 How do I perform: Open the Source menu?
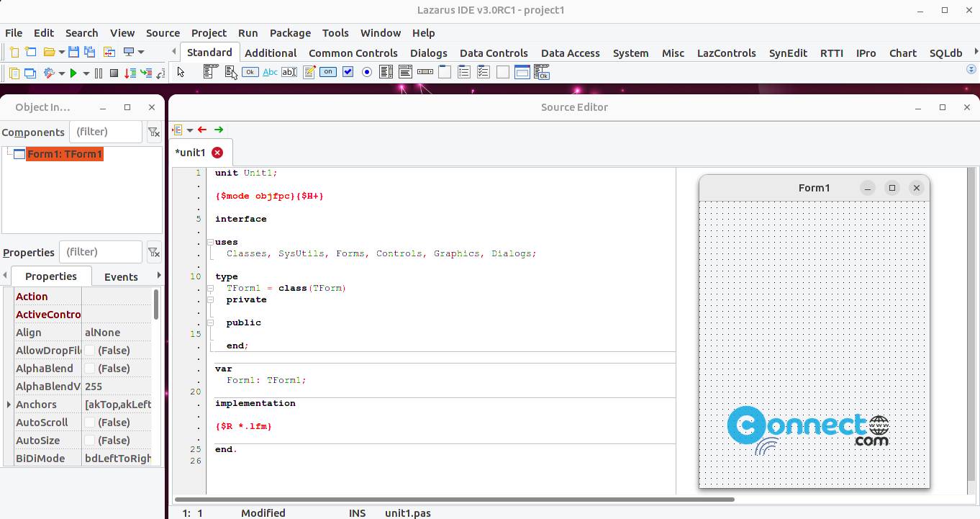tap(163, 32)
